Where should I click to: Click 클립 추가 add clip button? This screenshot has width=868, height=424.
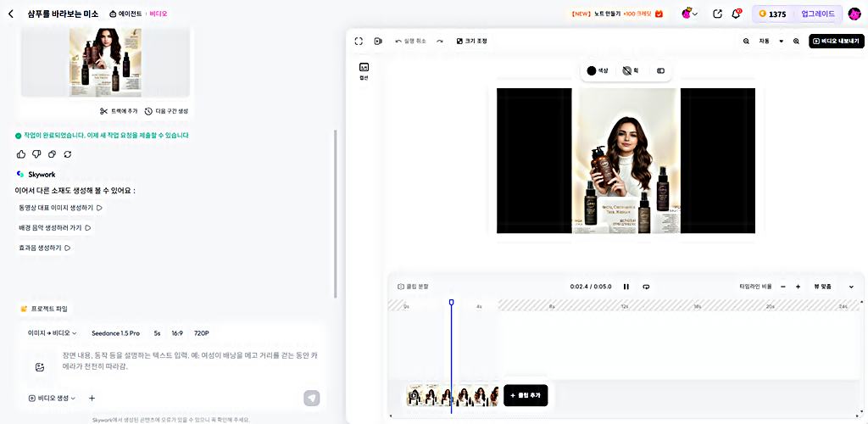coord(526,396)
